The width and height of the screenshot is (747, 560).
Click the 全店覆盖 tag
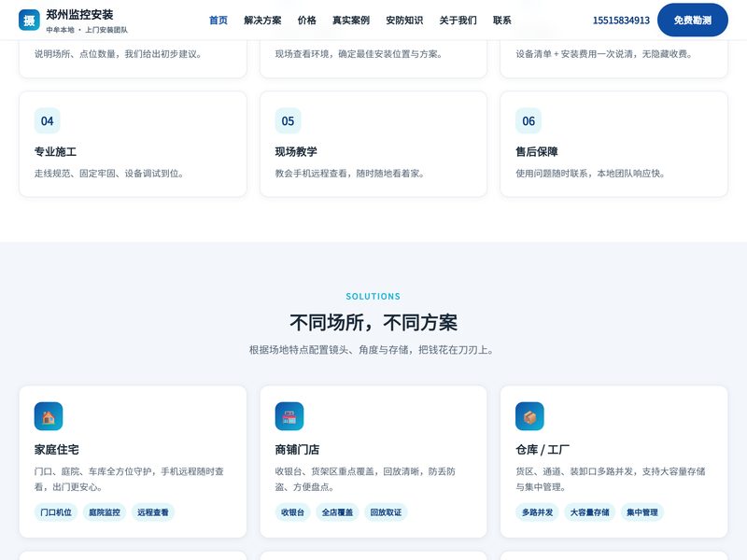click(x=337, y=512)
